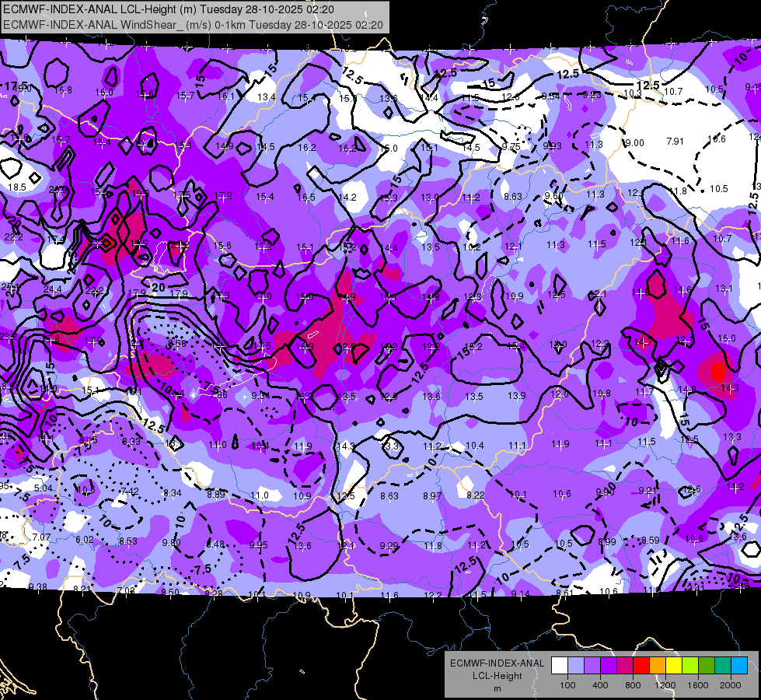Image resolution: width=761 pixels, height=700 pixels.
Task: Click the wind shear value 8.89
Action: click(216, 495)
